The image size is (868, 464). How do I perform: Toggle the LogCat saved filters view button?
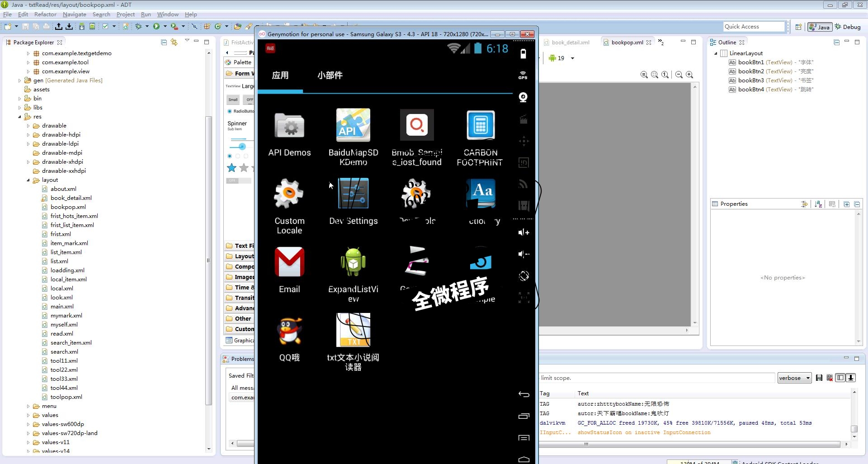point(840,378)
